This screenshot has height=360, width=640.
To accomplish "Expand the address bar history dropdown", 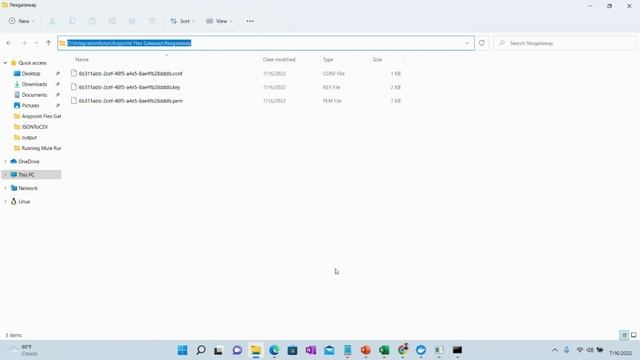I will pos(467,43).
